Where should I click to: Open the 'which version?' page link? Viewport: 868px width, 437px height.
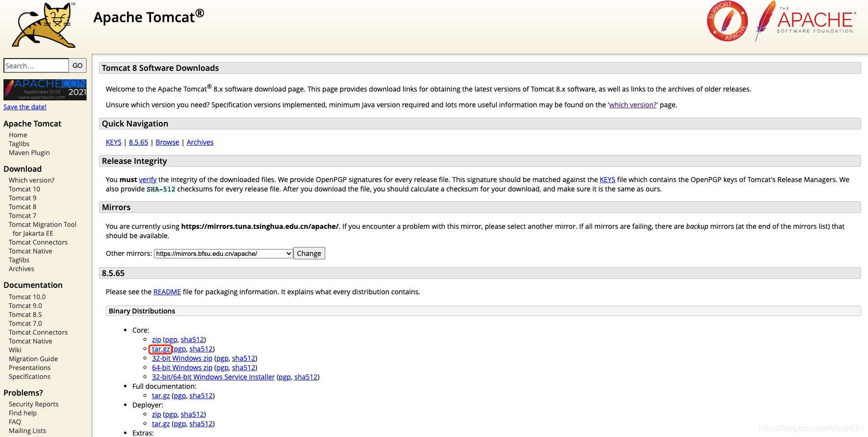click(x=633, y=105)
